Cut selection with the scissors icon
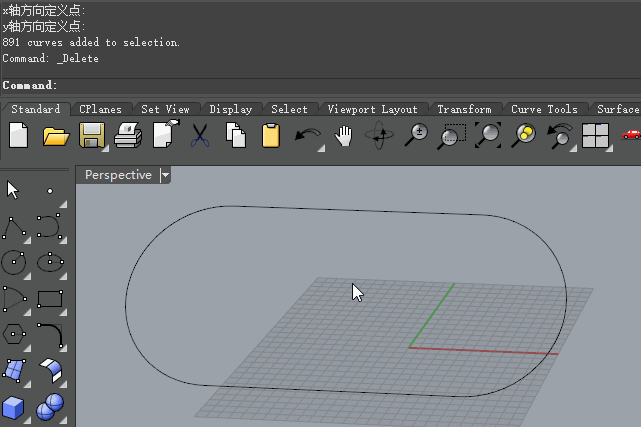Viewport: 641px width, 427px height. (200, 136)
